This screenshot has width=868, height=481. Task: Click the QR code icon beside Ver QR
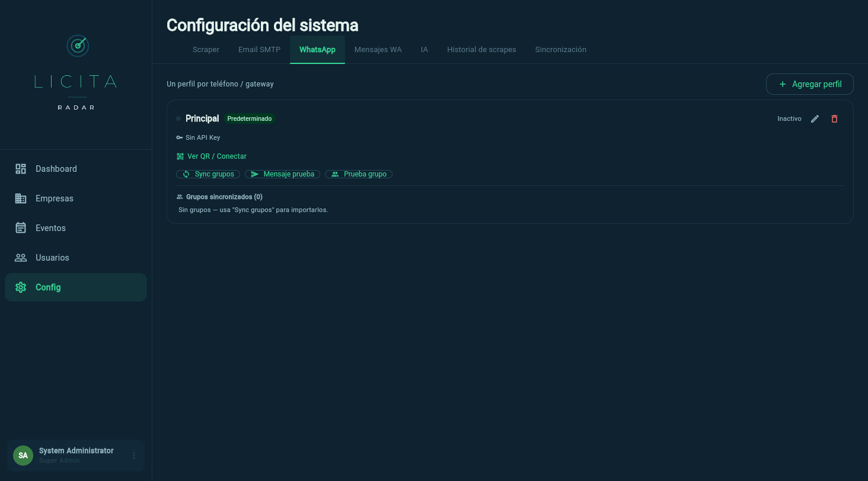pos(180,156)
